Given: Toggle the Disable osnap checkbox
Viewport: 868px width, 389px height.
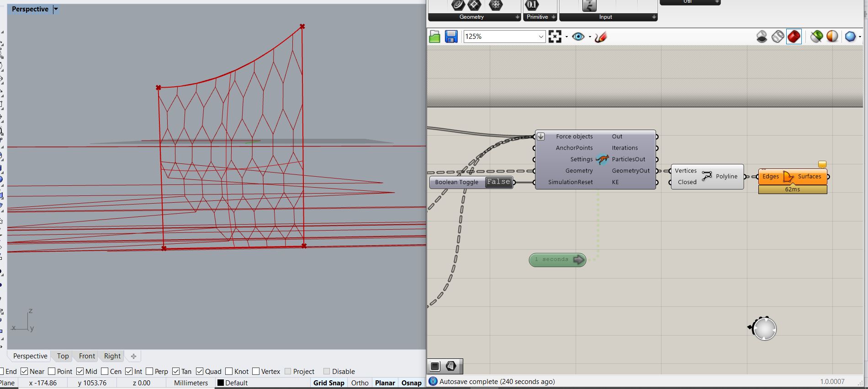Looking at the screenshot, I should click(327, 371).
